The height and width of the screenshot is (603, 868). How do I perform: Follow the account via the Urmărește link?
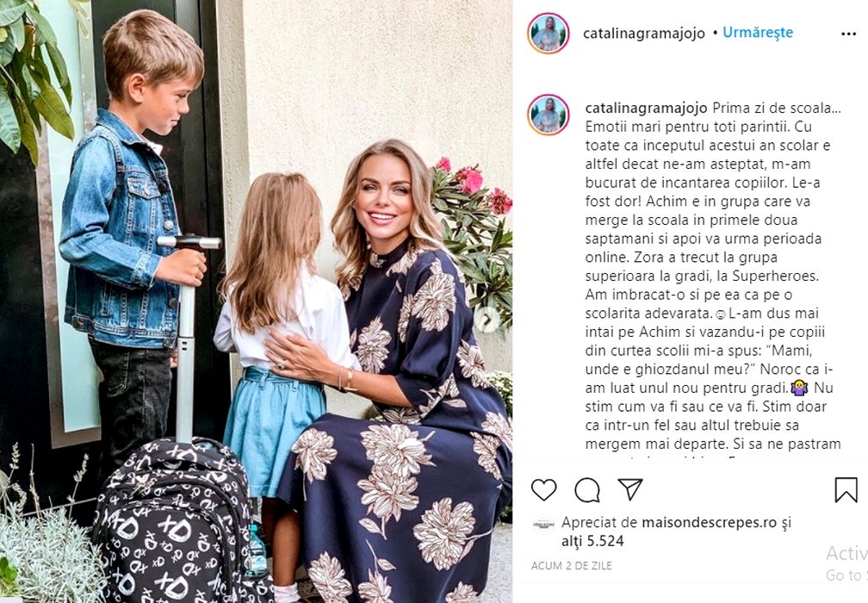point(757,33)
